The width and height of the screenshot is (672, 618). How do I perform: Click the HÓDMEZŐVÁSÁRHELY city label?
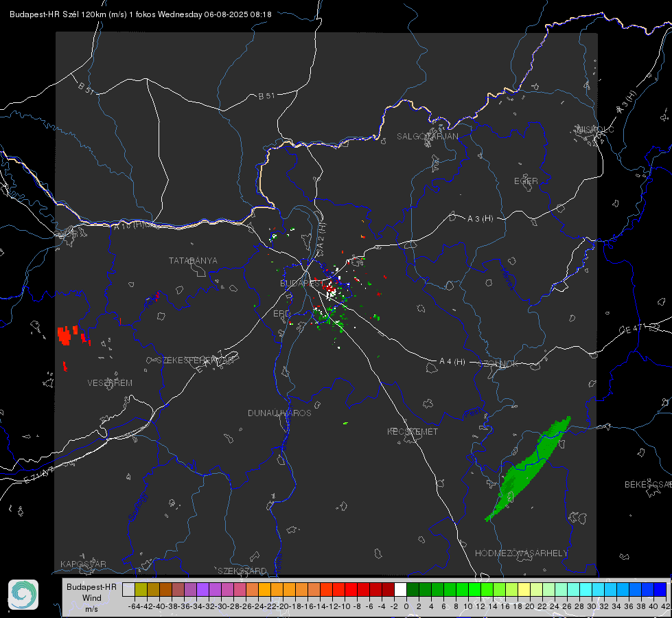tap(521, 553)
